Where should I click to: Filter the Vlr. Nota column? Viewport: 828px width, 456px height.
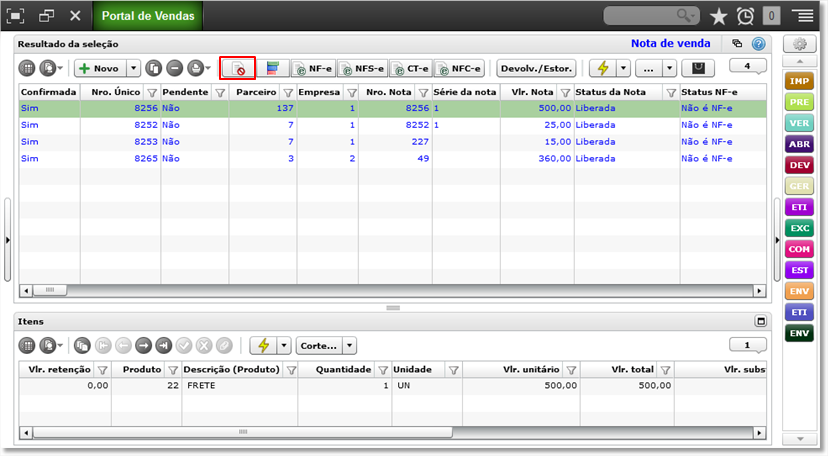[x=566, y=92]
